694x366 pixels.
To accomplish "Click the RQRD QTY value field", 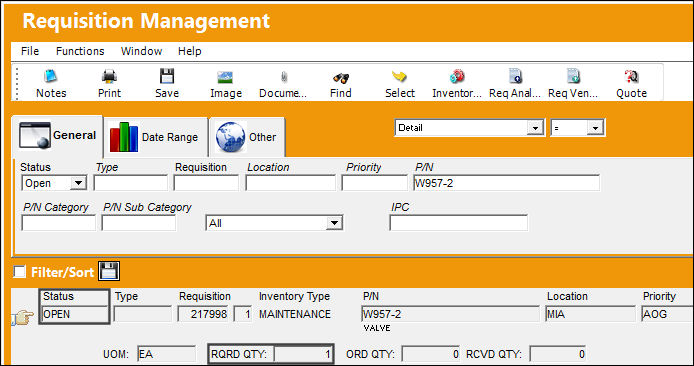I will (303, 354).
